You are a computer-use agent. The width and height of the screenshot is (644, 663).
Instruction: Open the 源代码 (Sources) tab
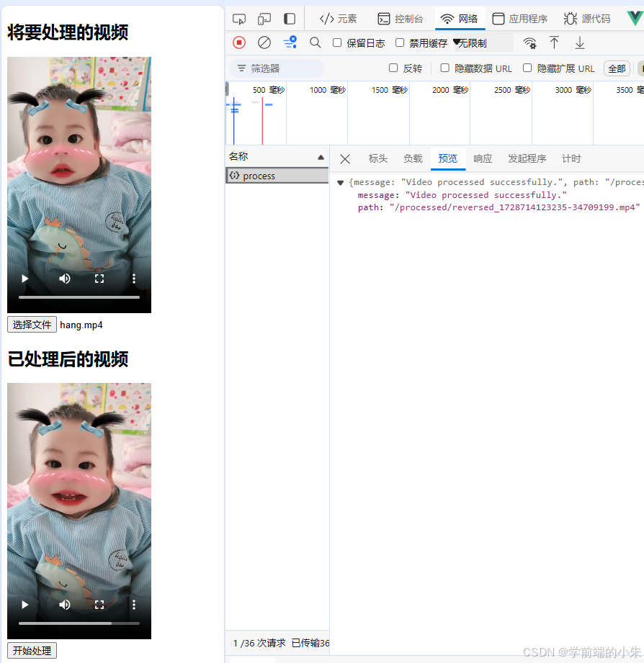587,19
